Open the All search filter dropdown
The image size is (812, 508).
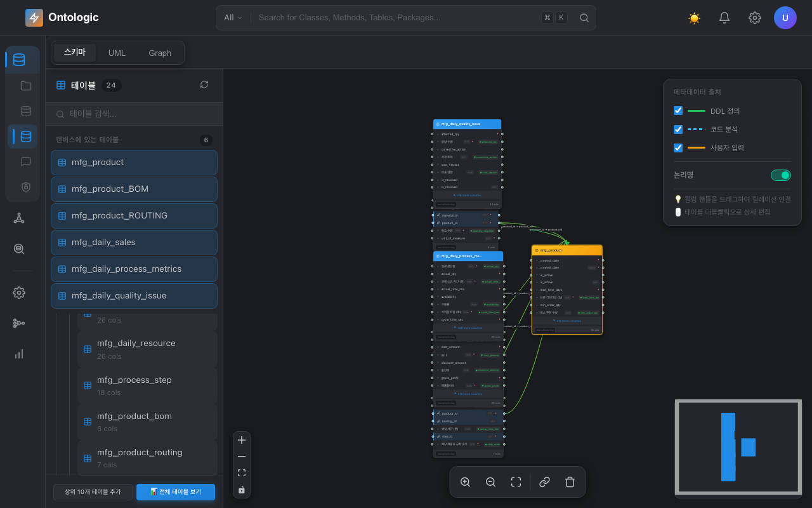click(233, 18)
